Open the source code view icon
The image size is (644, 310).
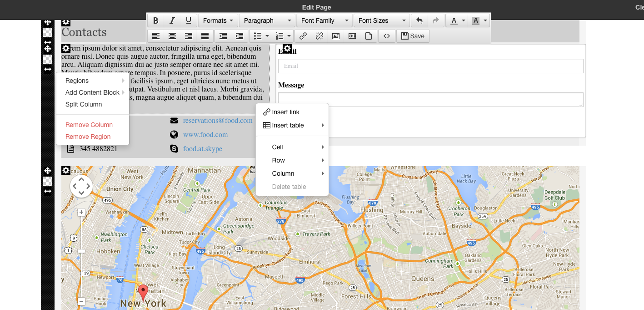click(x=386, y=36)
